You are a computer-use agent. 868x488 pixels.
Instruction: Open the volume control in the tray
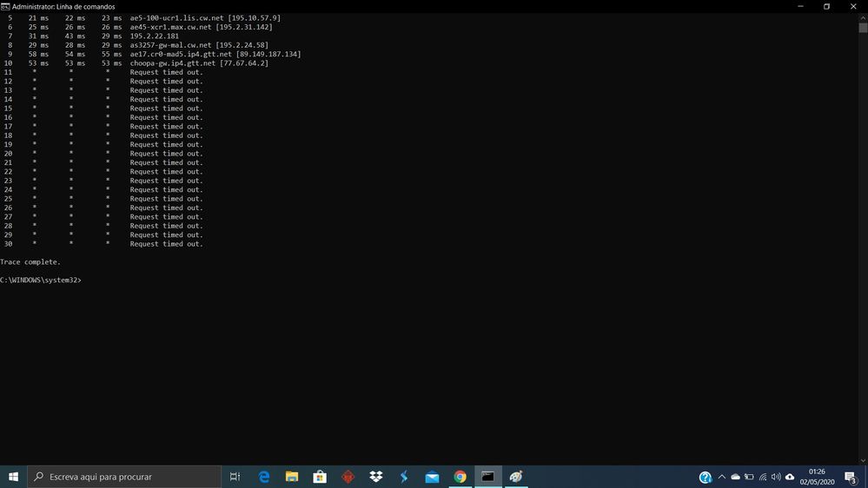point(776,477)
